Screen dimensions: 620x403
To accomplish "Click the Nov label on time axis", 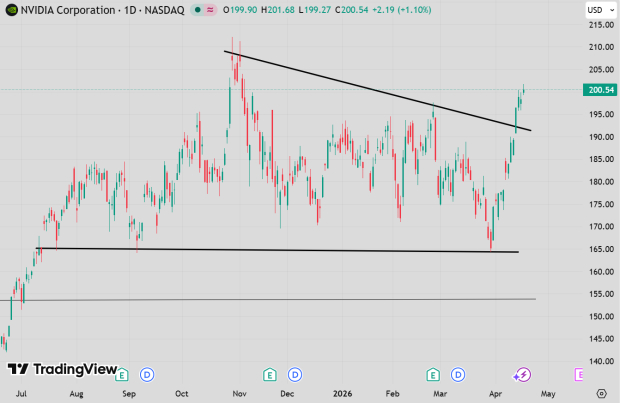I will pos(240,394).
